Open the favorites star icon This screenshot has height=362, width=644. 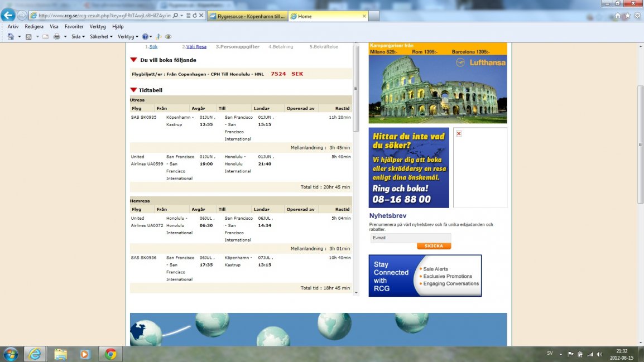[x=627, y=16]
